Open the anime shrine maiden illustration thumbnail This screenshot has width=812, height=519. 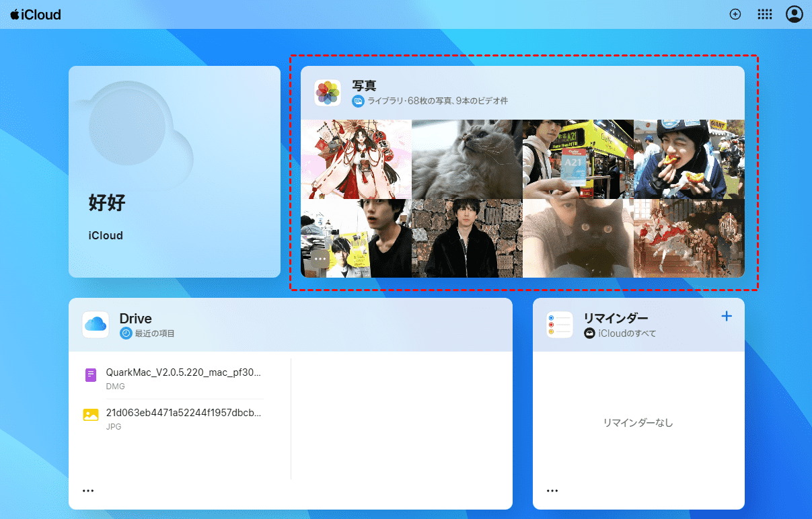[356, 159]
